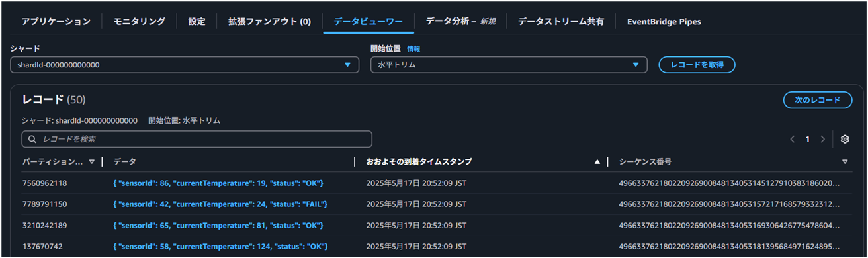The width and height of the screenshot is (868, 258).
Task: Focus the レコードを検索 search field
Action: click(197, 139)
